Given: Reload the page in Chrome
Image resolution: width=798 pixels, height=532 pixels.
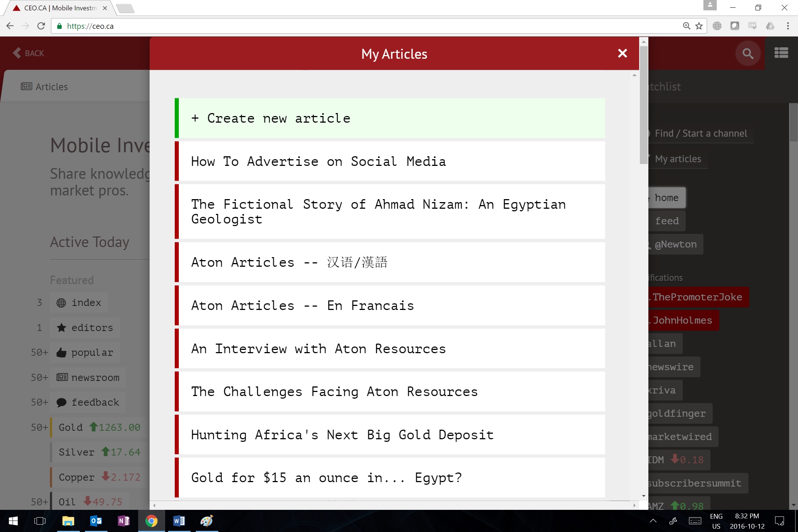Looking at the screenshot, I should 41,26.
